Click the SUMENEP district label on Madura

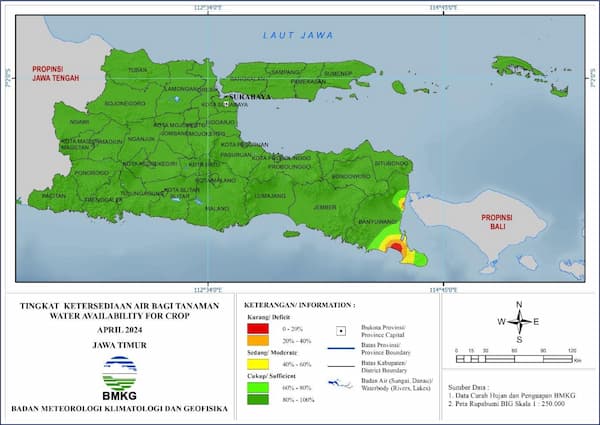(338, 73)
